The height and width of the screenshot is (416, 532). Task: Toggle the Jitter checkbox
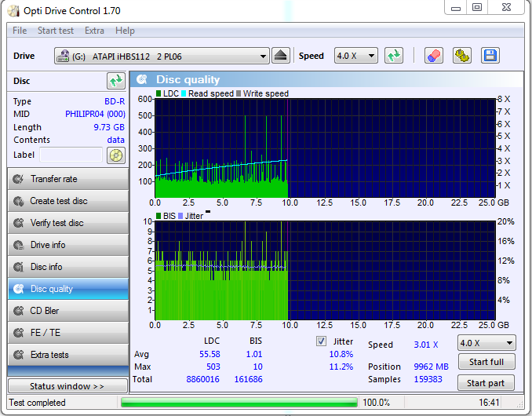coord(321,341)
